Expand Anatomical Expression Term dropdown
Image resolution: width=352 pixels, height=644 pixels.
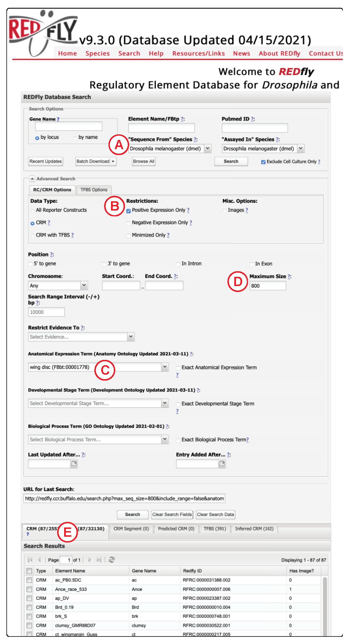[165, 367]
